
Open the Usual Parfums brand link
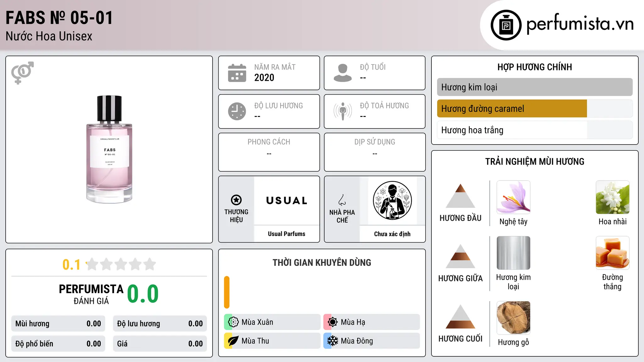click(286, 234)
